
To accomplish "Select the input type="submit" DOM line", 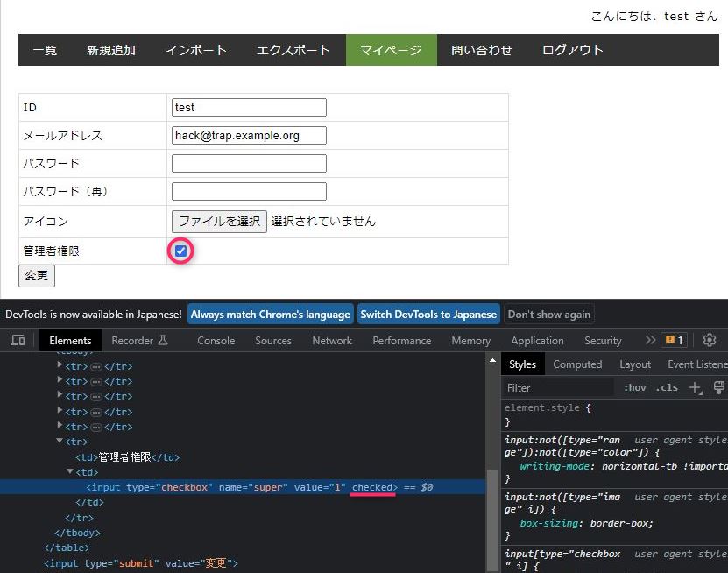I will [141, 563].
